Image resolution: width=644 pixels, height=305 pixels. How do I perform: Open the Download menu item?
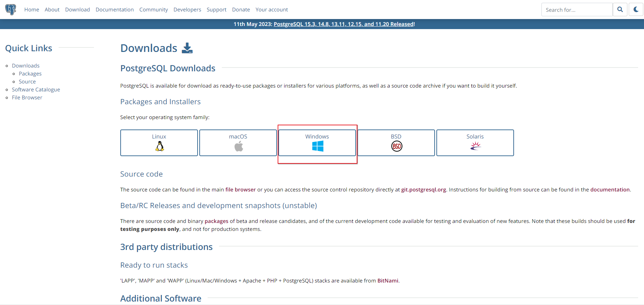point(77,10)
